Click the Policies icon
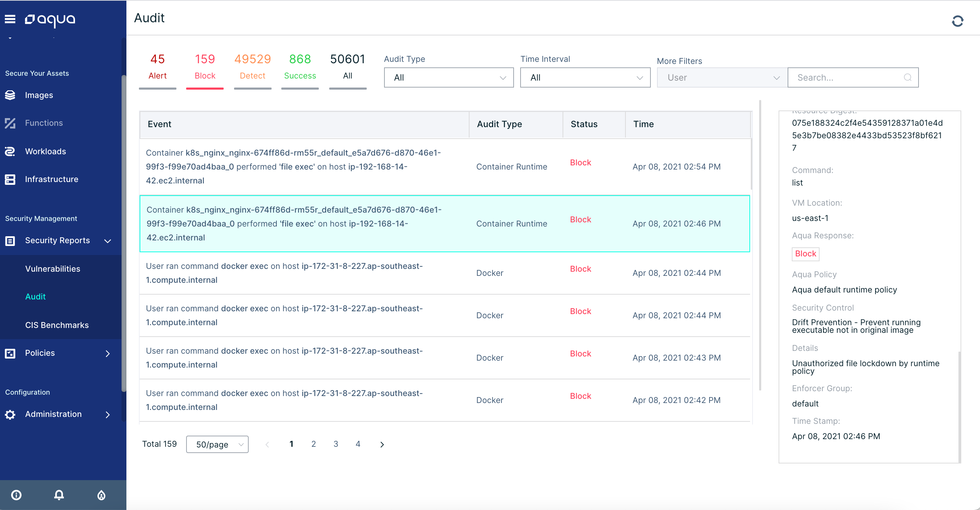 pos(10,353)
